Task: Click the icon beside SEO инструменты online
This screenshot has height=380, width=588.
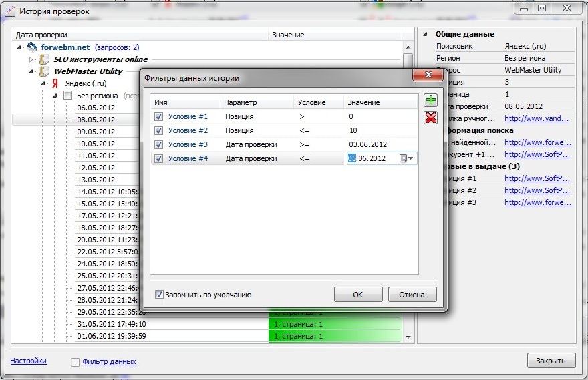Action: [44, 59]
